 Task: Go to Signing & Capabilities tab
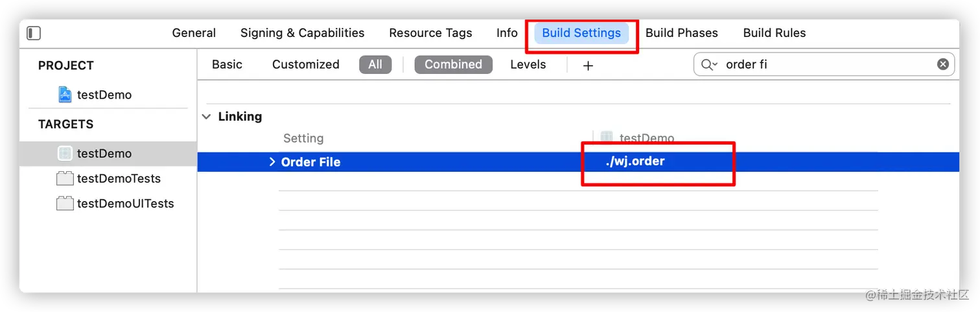coord(302,33)
